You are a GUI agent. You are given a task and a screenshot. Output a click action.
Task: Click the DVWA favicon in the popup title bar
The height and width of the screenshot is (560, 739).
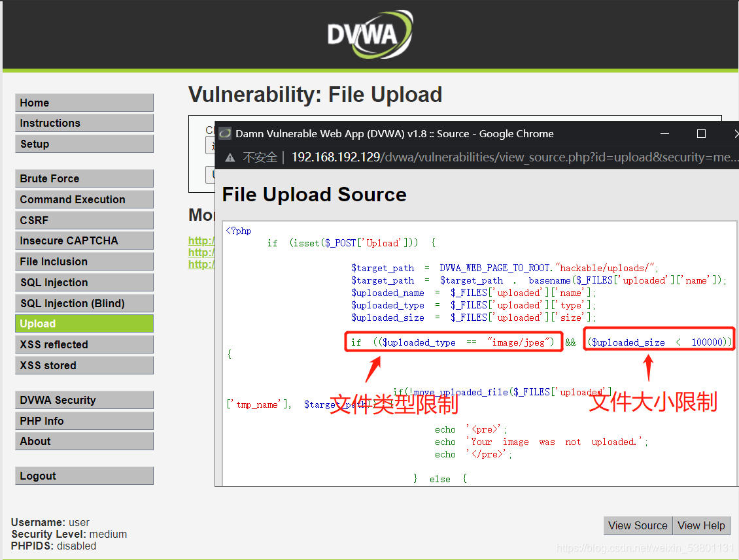(x=225, y=134)
